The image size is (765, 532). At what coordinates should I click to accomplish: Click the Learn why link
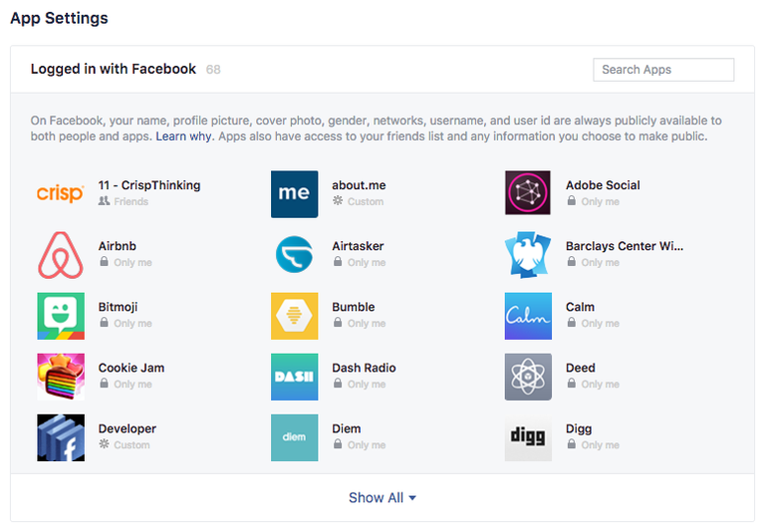pyautogui.click(x=183, y=136)
